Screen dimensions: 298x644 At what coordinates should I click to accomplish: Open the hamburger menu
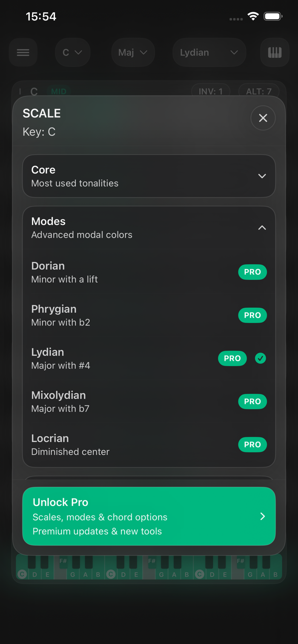[x=23, y=52]
